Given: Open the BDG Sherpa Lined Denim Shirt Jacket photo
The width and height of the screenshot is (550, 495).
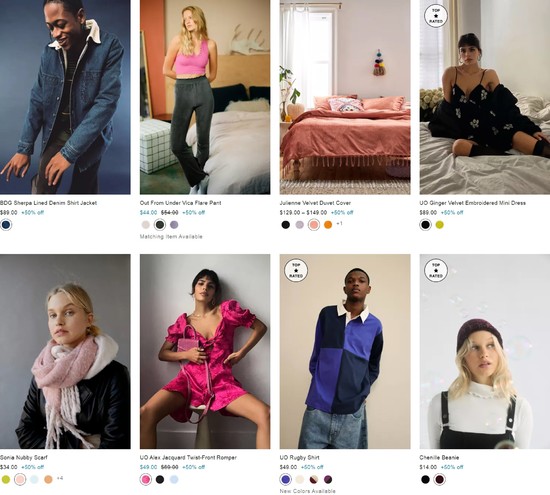Looking at the screenshot, I should pos(65,97).
